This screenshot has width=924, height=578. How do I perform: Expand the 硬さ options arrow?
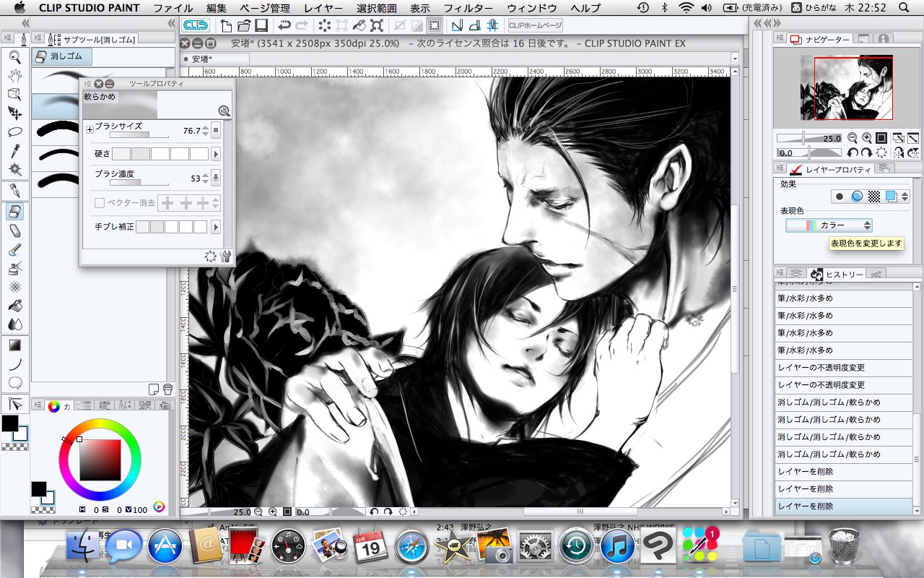(x=215, y=154)
